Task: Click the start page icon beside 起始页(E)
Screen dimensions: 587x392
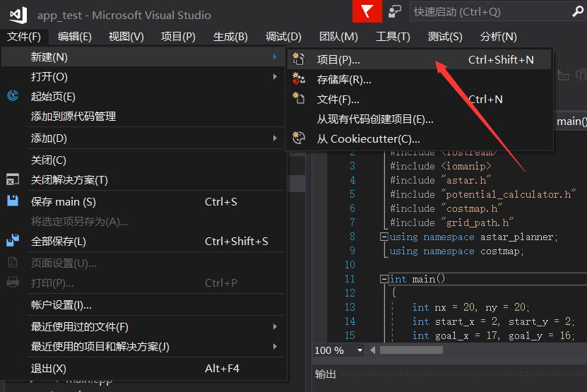Action: point(13,96)
